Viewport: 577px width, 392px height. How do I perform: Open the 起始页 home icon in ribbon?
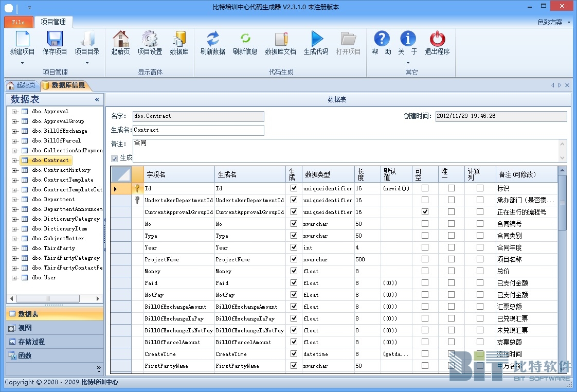coord(121,39)
